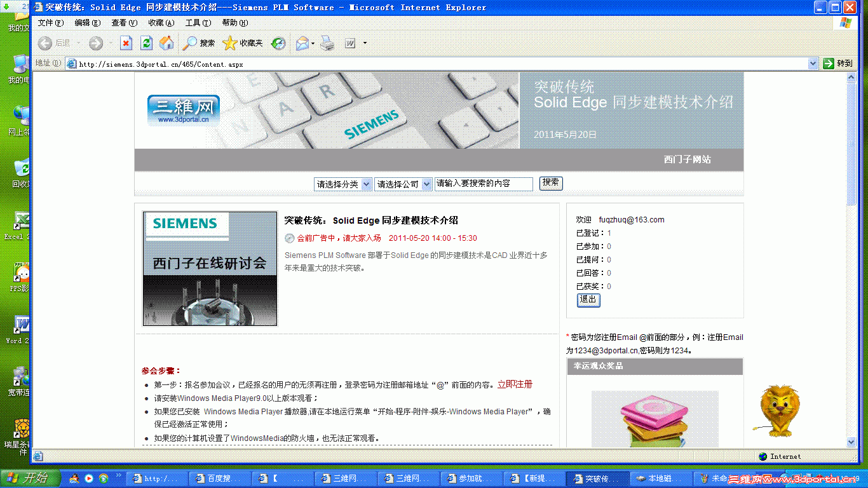Open the Recycle Bin (回收站) desktop icon
The width and height of the screenshot is (868, 488).
[20, 173]
